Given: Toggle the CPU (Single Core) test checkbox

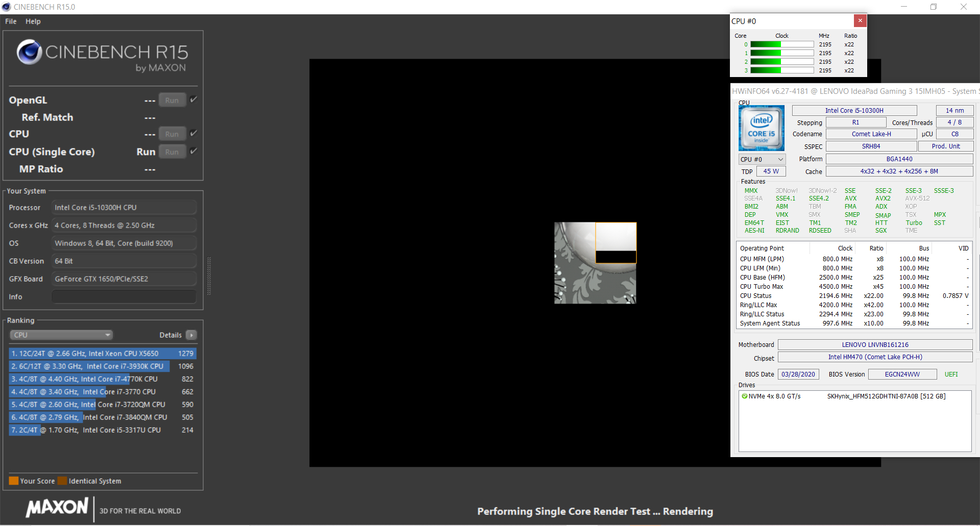Looking at the screenshot, I should [193, 152].
